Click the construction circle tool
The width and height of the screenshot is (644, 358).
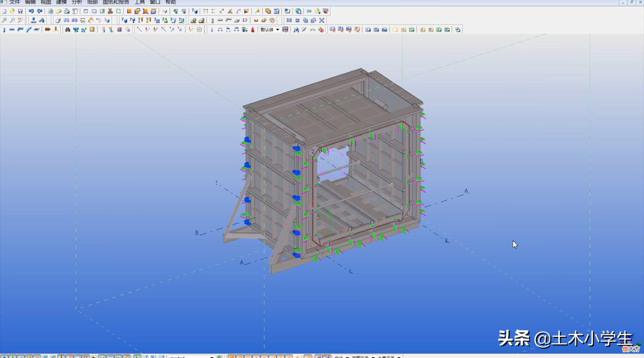coord(199,30)
